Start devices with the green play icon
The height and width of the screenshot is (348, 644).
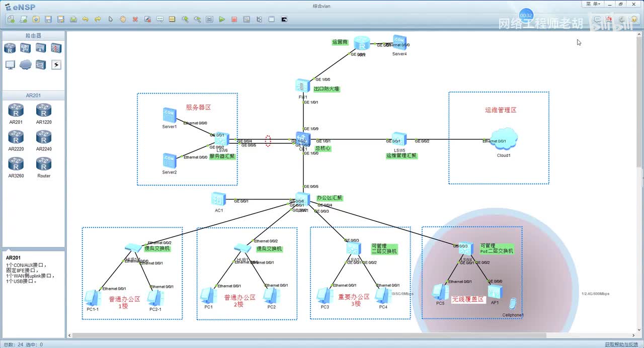222,19
